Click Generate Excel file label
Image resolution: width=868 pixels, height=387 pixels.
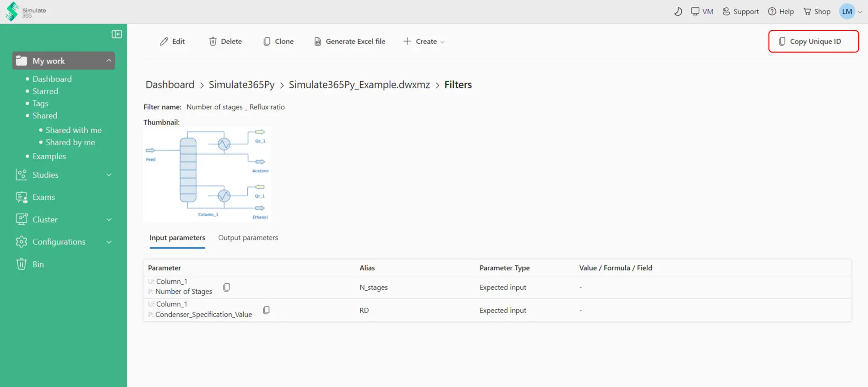356,42
